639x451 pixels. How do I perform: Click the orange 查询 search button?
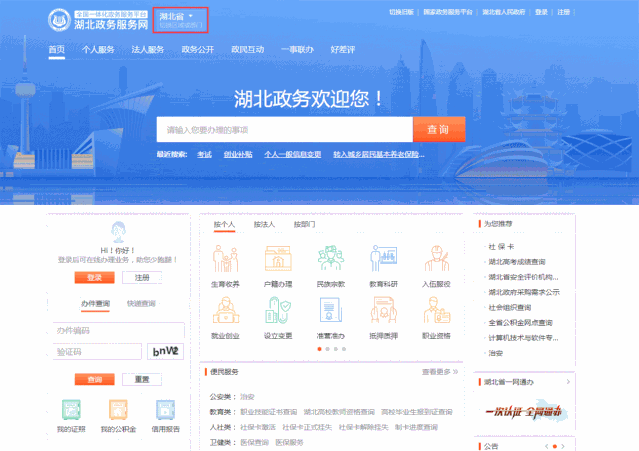click(x=438, y=130)
